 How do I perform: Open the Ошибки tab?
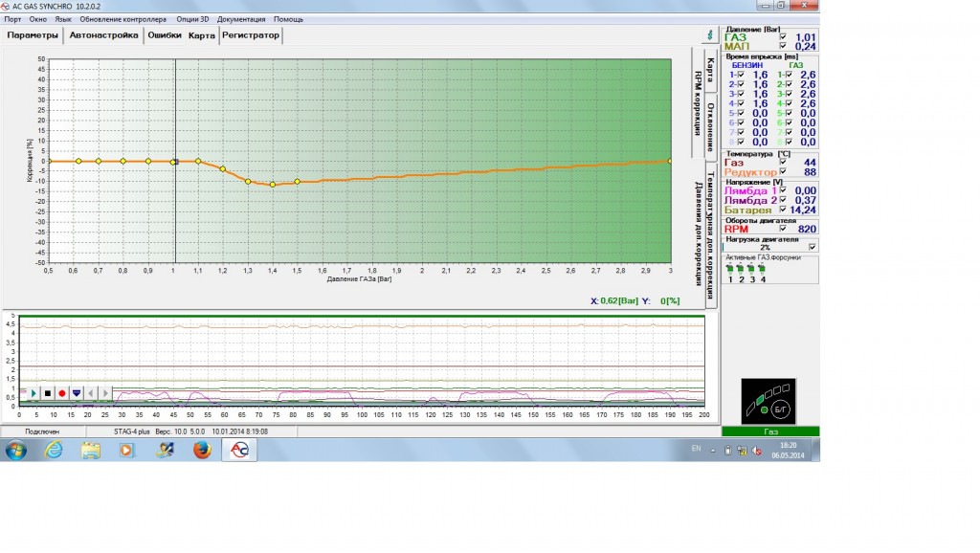click(165, 35)
